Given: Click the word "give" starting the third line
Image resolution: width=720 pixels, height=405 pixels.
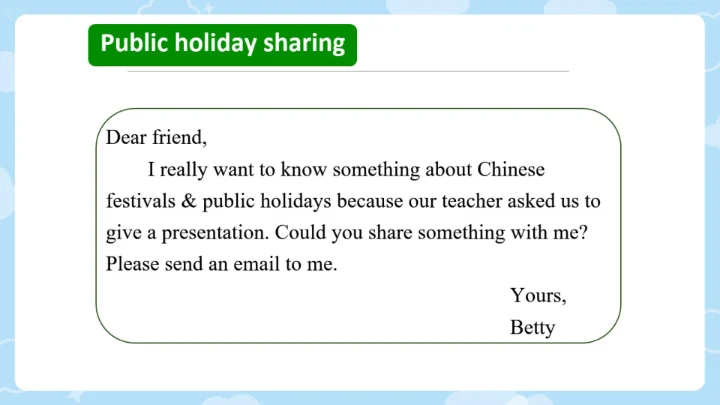Looking at the screenshot, I should pyautogui.click(x=124, y=233).
